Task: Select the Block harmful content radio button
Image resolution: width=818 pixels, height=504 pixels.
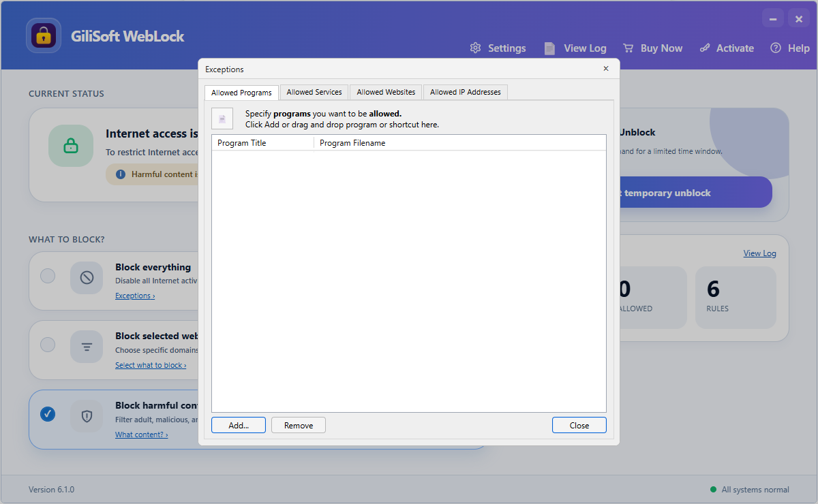Action: [48, 413]
